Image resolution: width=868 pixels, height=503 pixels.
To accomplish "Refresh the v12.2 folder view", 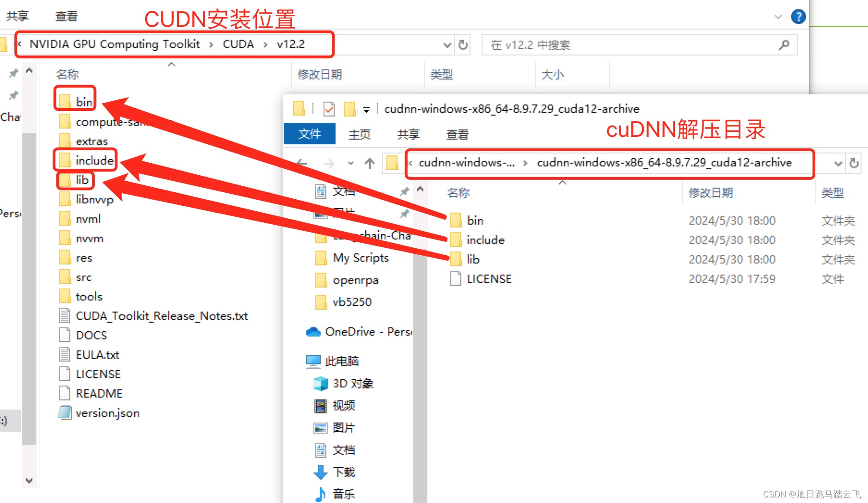I will point(463,45).
